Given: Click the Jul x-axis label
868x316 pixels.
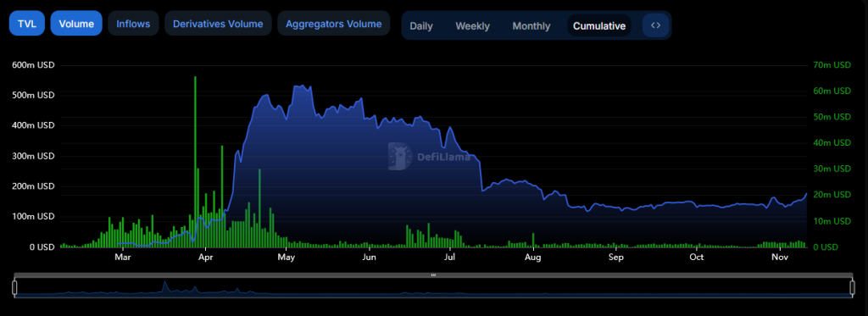Looking at the screenshot, I should point(449,258).
